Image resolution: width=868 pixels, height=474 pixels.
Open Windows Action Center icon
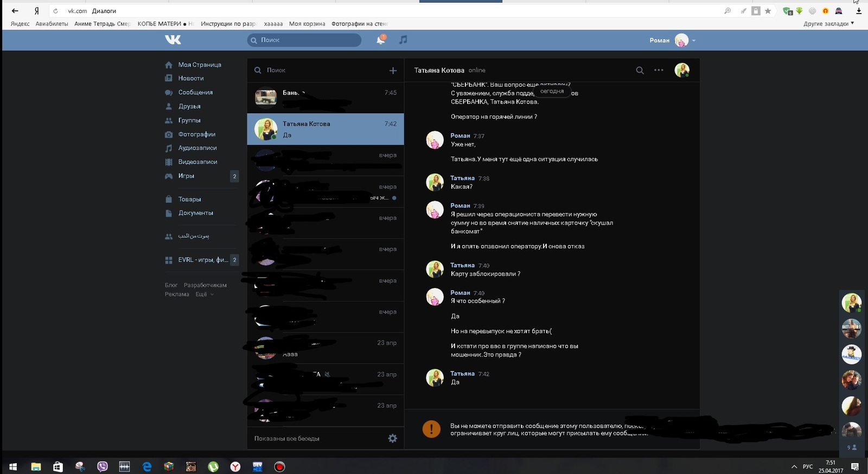[855, 466]
